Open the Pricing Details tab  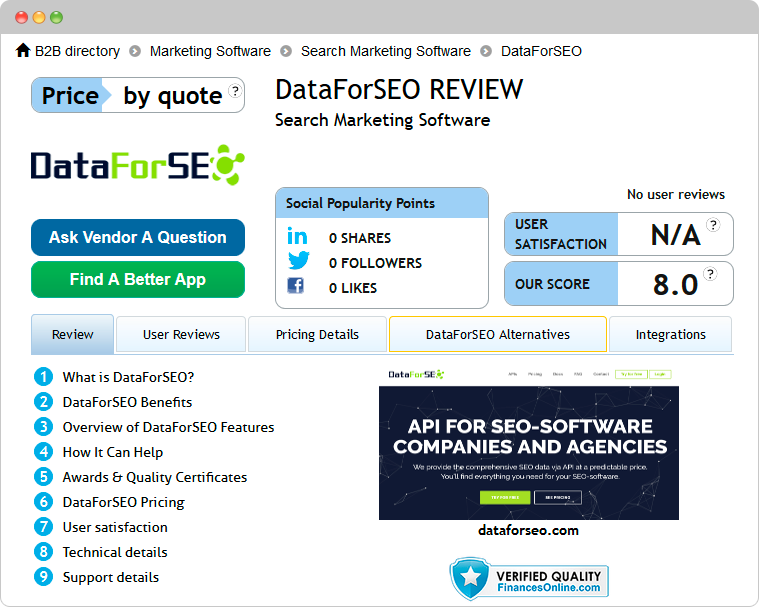tap(317, 334)
